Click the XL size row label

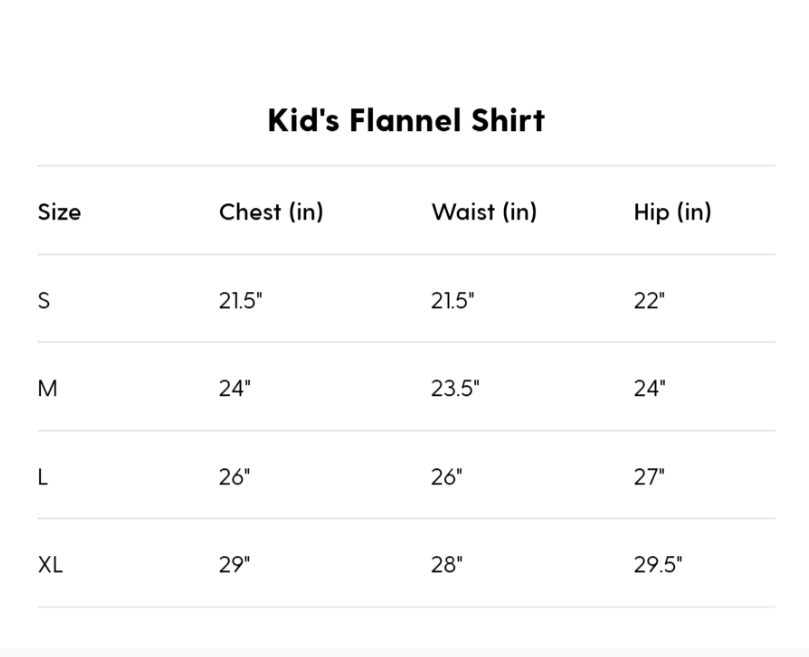50,564
